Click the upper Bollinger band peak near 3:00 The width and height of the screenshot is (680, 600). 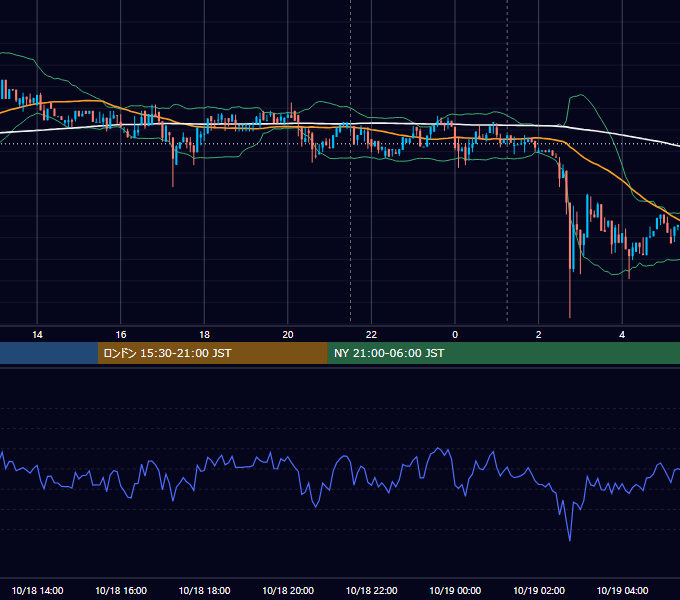click(580, 95)
